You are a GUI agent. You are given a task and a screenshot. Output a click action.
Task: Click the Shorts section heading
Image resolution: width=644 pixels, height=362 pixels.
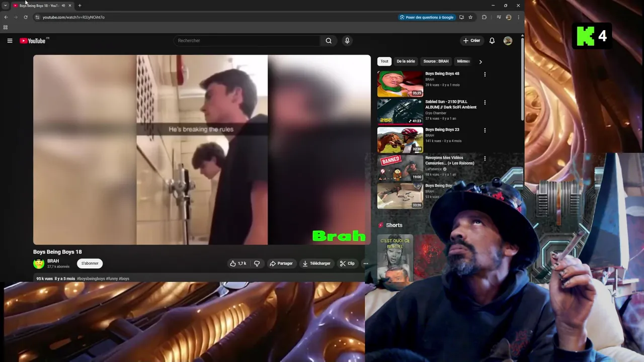click(x=394, y=225)
